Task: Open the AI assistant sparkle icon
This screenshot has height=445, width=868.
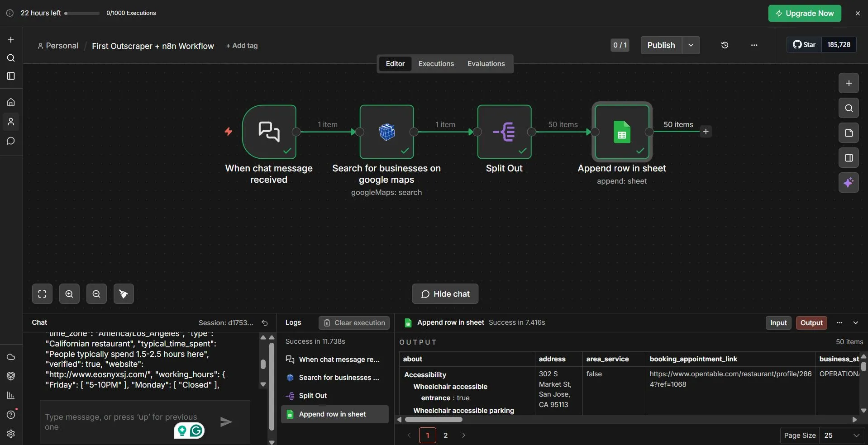Action: pos(849,183)
